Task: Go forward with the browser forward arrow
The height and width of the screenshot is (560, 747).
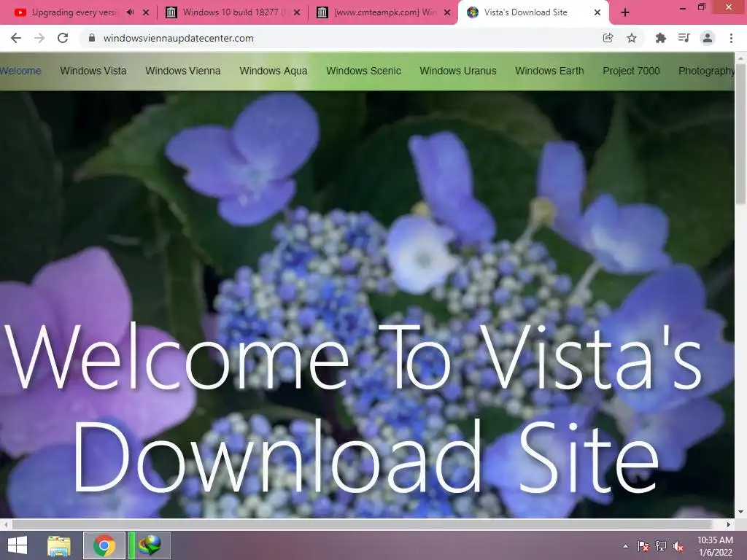Action: coord(39,38)
